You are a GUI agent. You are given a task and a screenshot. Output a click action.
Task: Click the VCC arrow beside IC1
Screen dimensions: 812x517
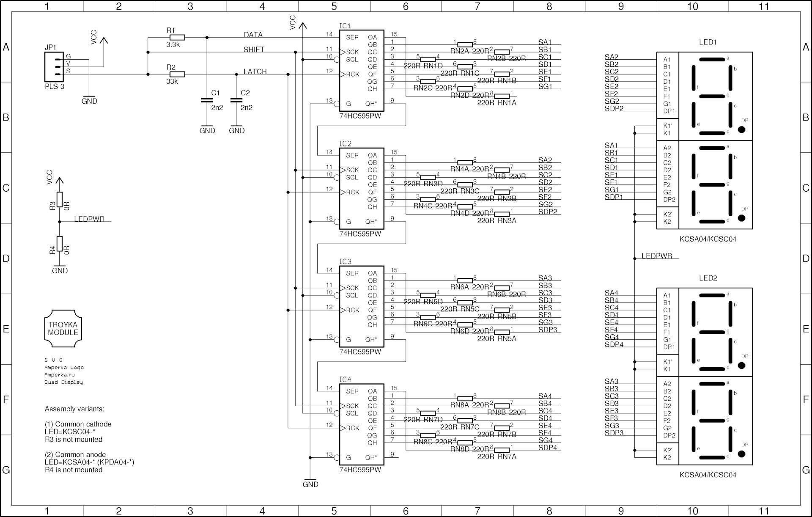303,26
